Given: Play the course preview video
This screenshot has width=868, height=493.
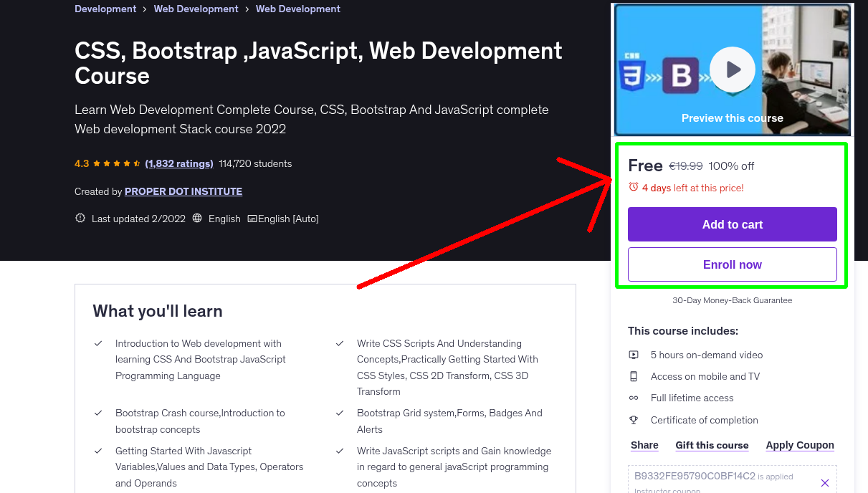Looking at the screenshot, I should click(732, 70).
